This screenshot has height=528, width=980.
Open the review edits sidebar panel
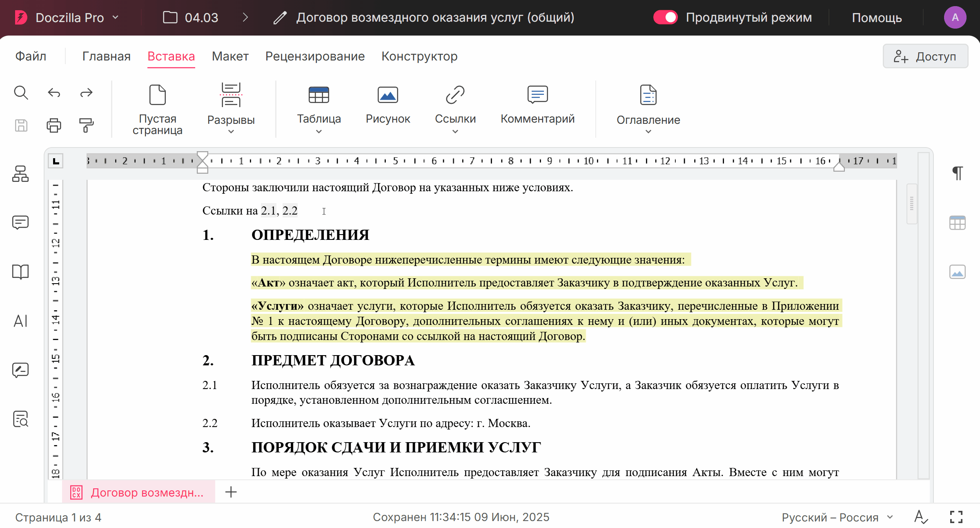(x=20, y=370)
